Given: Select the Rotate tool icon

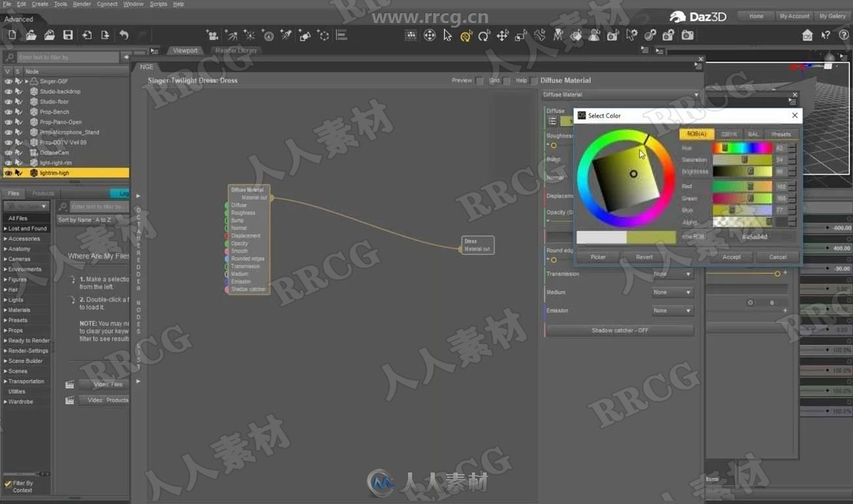Looking at the screenshot, I should (x=484, y=35).
